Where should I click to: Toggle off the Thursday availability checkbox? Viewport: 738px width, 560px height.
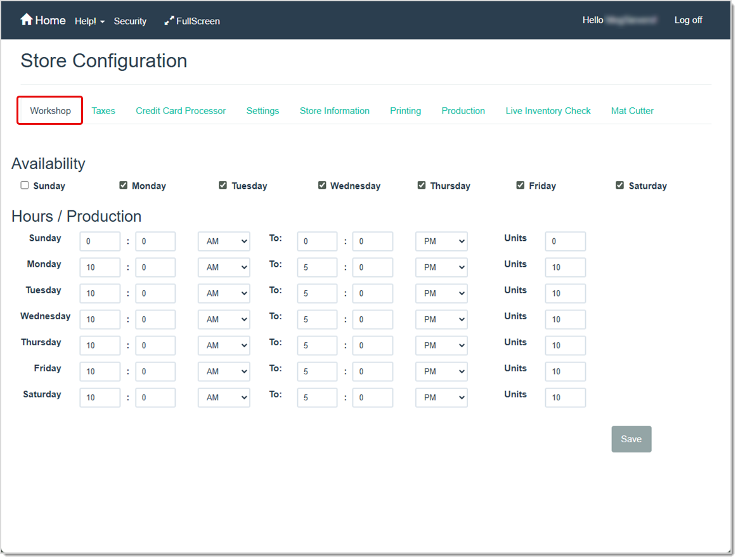point(422,185)
